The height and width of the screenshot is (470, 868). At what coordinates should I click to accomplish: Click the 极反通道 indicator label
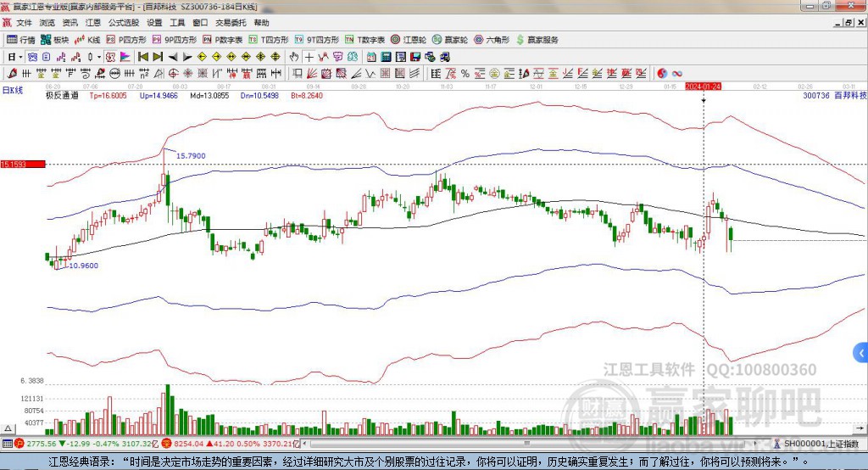62,95
